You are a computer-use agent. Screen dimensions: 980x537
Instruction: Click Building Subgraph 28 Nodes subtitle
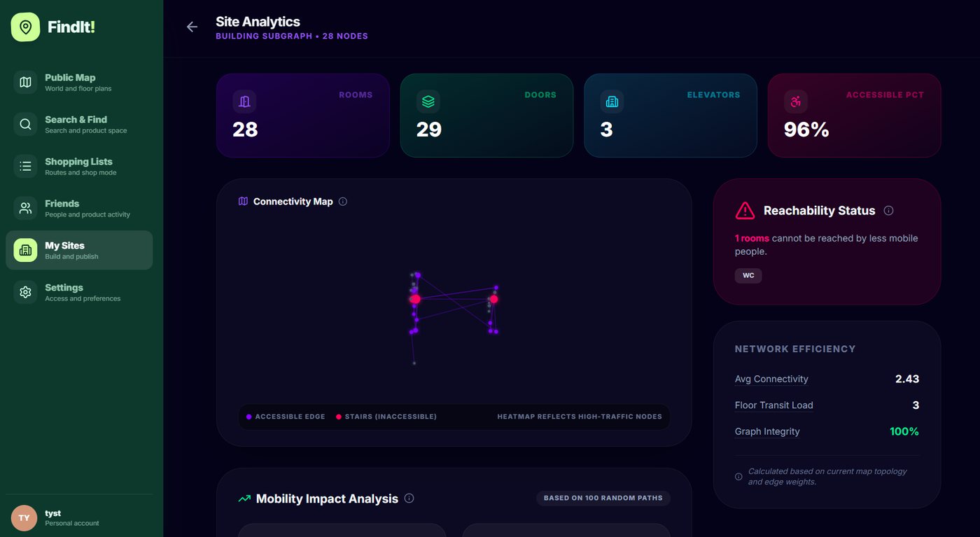pyautogui.click(x=292, y=36)
